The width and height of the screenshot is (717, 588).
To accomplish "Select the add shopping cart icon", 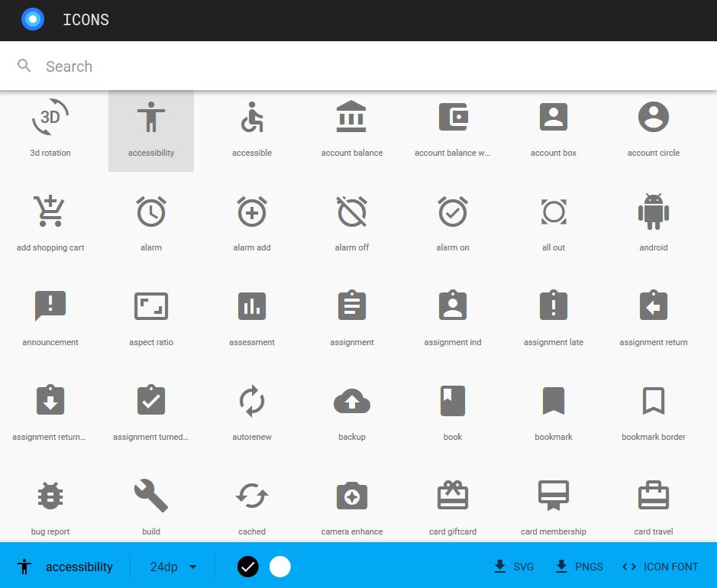I will tap(50, 211).
